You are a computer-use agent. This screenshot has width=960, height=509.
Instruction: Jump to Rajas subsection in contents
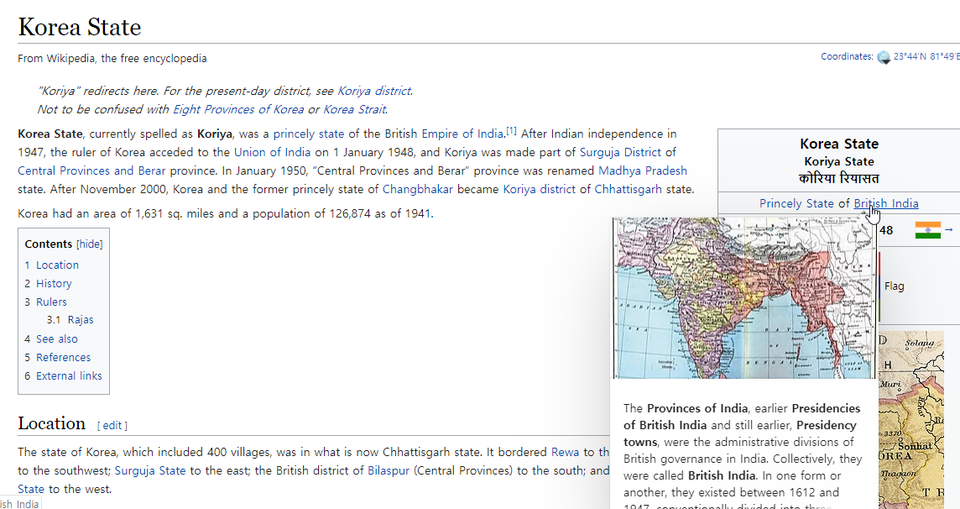point(80,319)
